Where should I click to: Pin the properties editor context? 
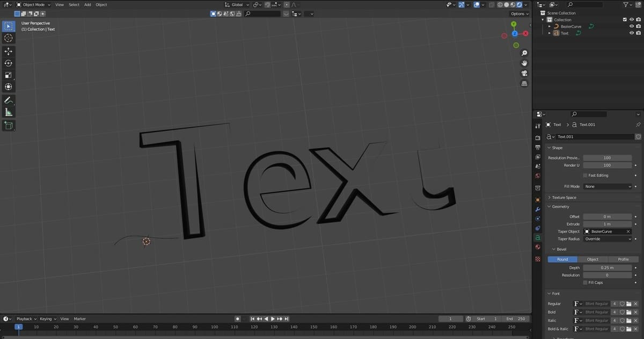[638, 124]
